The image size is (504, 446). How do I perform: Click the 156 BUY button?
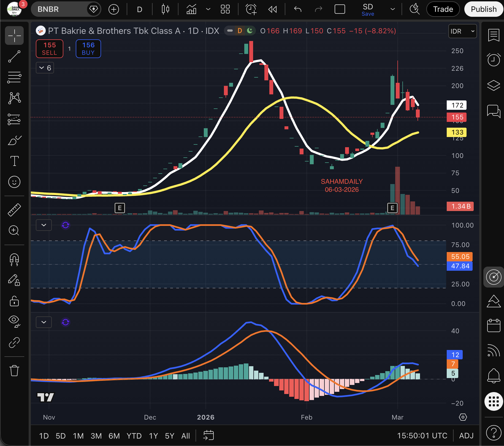pyautogui.click(x=88, y=49)
